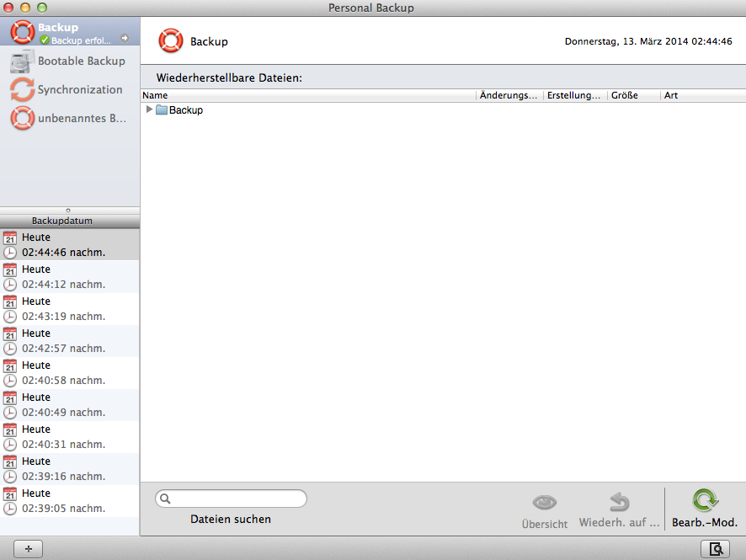The image size is (746, 560).
Task: Sort by Art column header
Action: click(703, 95)
